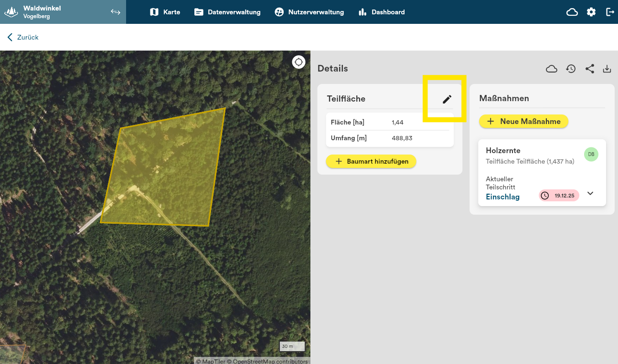Click the pencil edit icon for Teilfläche
The image size is (618, 364).
[447, 99]
